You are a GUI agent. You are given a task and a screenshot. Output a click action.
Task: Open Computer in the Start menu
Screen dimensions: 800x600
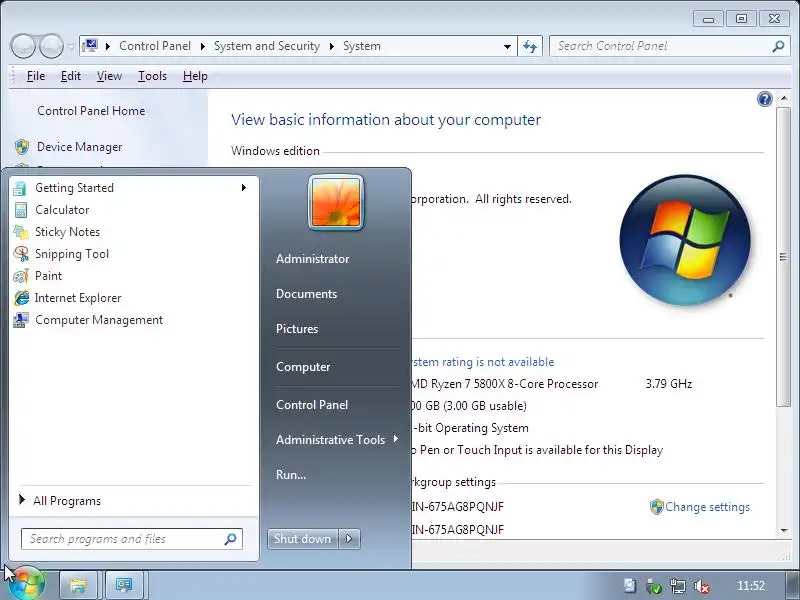303,367
